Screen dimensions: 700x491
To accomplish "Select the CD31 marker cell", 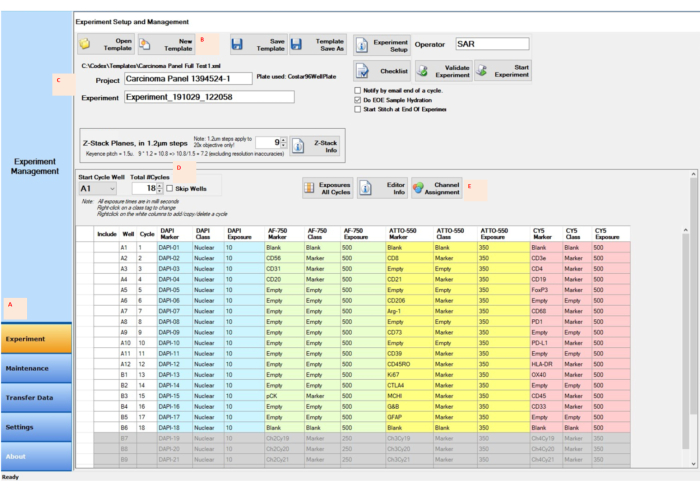I will pyautogui.click(x=284, y=269).
